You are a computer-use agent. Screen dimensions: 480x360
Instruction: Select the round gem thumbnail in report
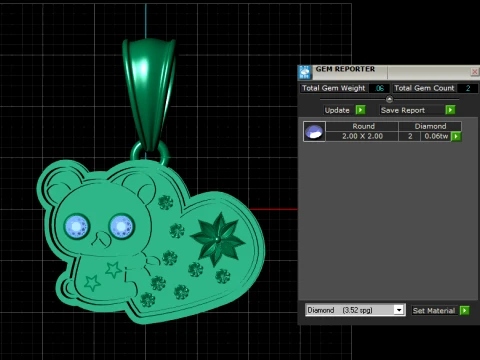(x=314, y=132)
